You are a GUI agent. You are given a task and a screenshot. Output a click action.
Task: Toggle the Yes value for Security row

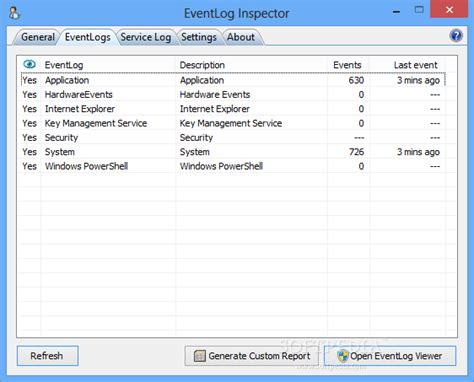click(x=29, y=138)
